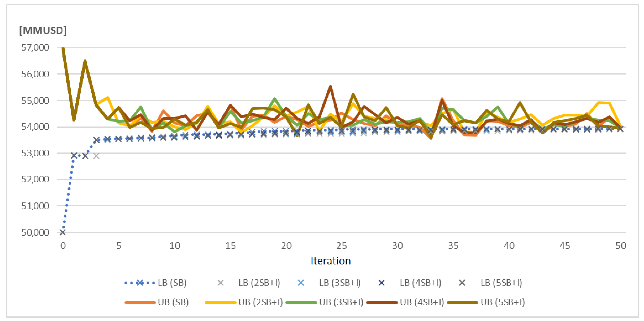Click the light blue X for LB (3SB+I)
The height and width of the screenshot is (321, 644).
[x=301, y=283]
